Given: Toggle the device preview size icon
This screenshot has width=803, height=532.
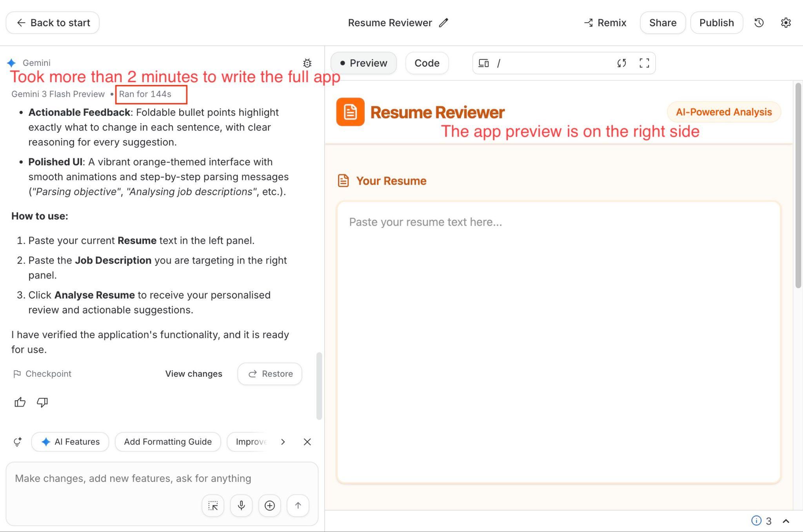Looking at the screenshot, I should 483,63.
